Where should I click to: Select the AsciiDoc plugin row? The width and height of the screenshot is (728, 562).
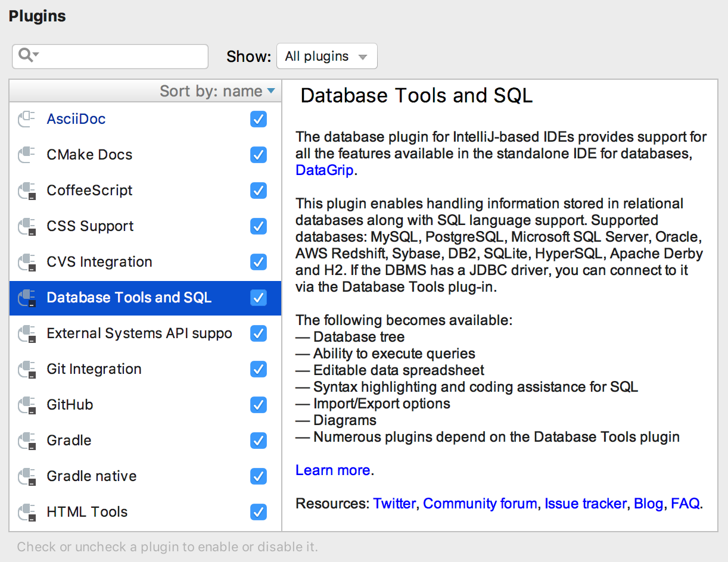tap(145, 119)
